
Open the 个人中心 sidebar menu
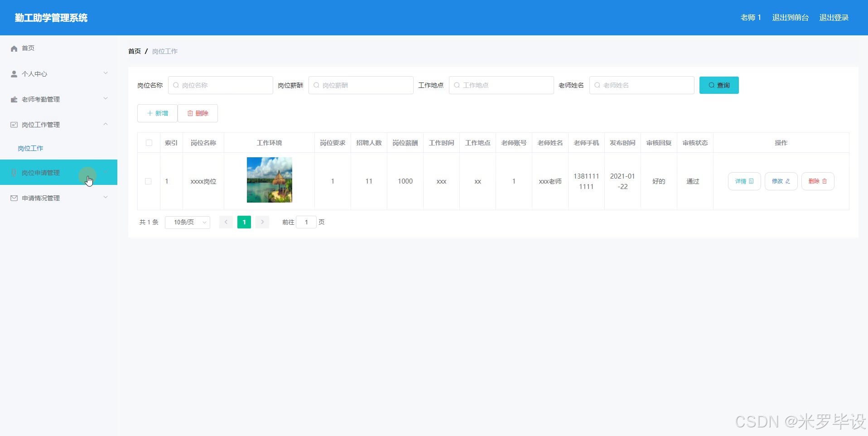pyautogui.click(x=59, y=74)
